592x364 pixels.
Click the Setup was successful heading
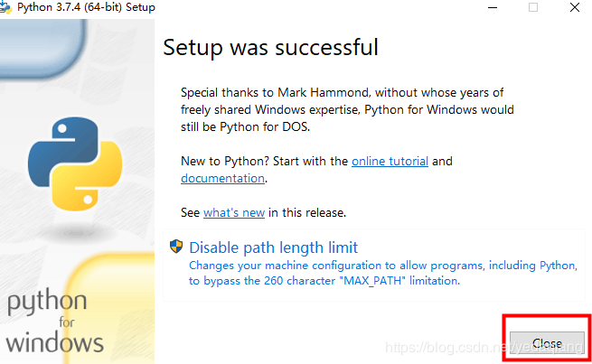(271, 48)
